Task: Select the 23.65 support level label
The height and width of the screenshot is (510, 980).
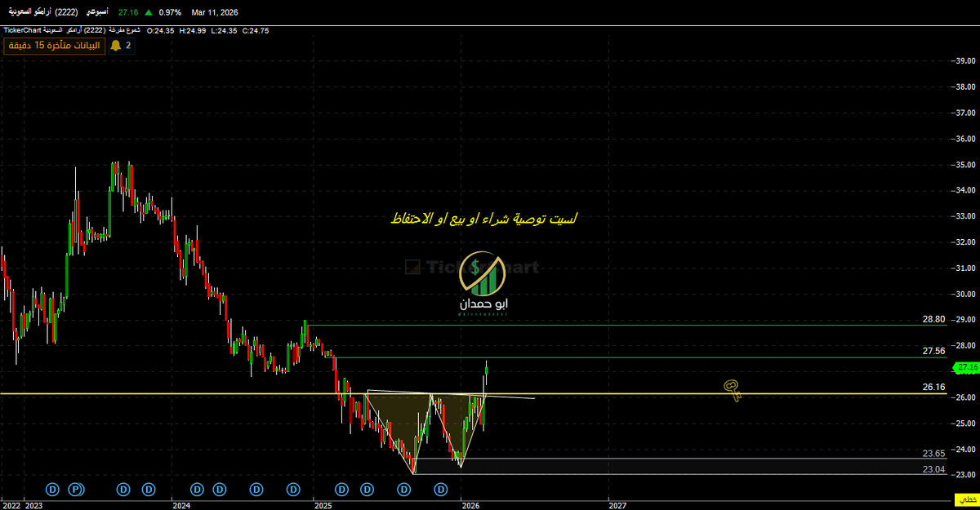Action: [933, 453]
